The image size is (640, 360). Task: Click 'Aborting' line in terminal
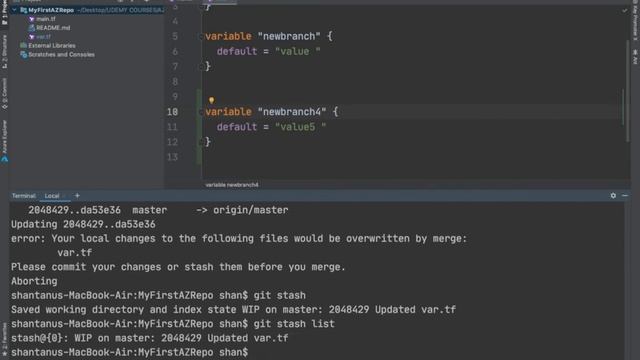pyautogui.click(x=34, y=281)
